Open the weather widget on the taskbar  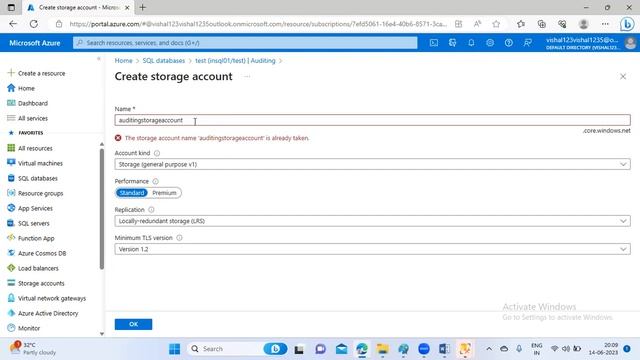click(33, 349)
